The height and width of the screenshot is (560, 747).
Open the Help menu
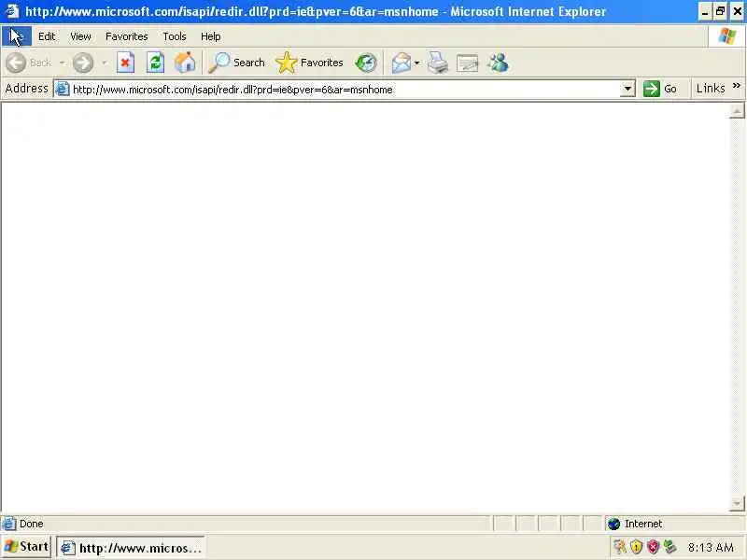pos(211,36)
